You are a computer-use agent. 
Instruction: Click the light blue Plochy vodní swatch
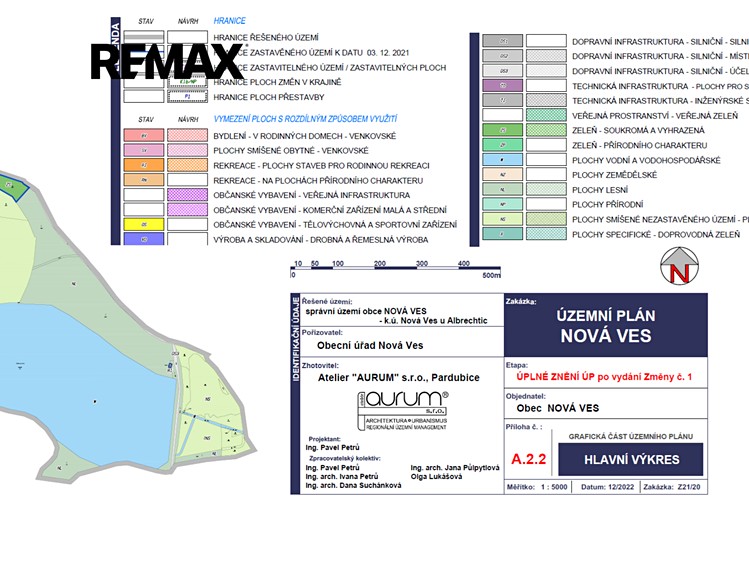(x=503, y=159)
